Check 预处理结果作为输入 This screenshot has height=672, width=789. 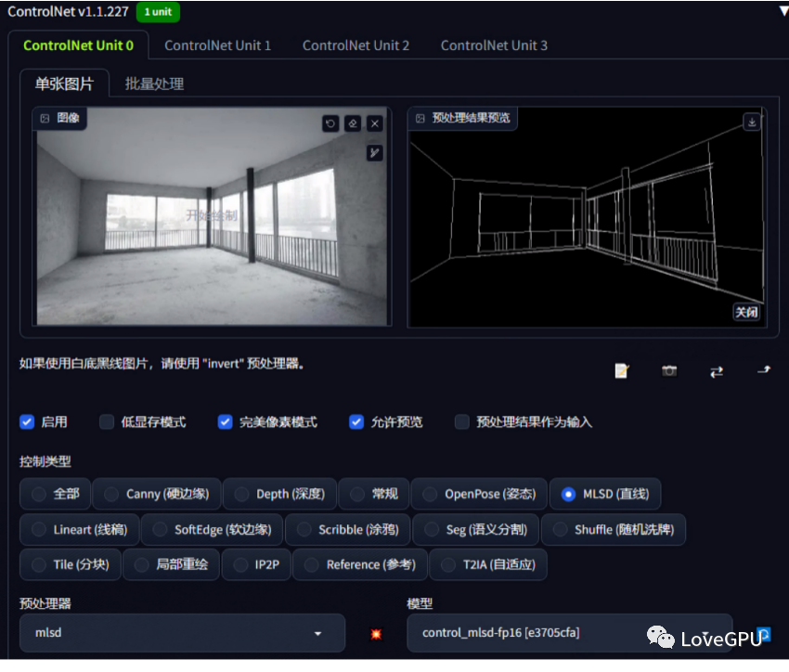pos(461,421)
